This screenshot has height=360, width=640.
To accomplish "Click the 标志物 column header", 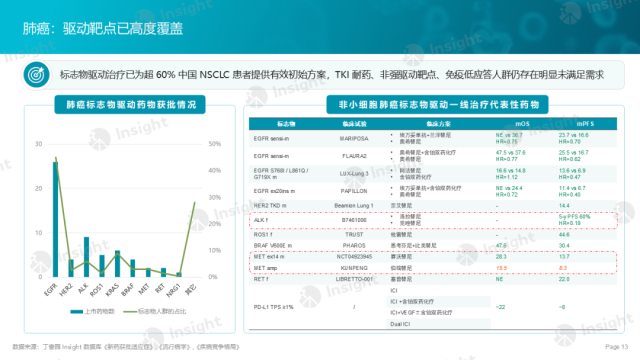I will (x=286, y=124).
